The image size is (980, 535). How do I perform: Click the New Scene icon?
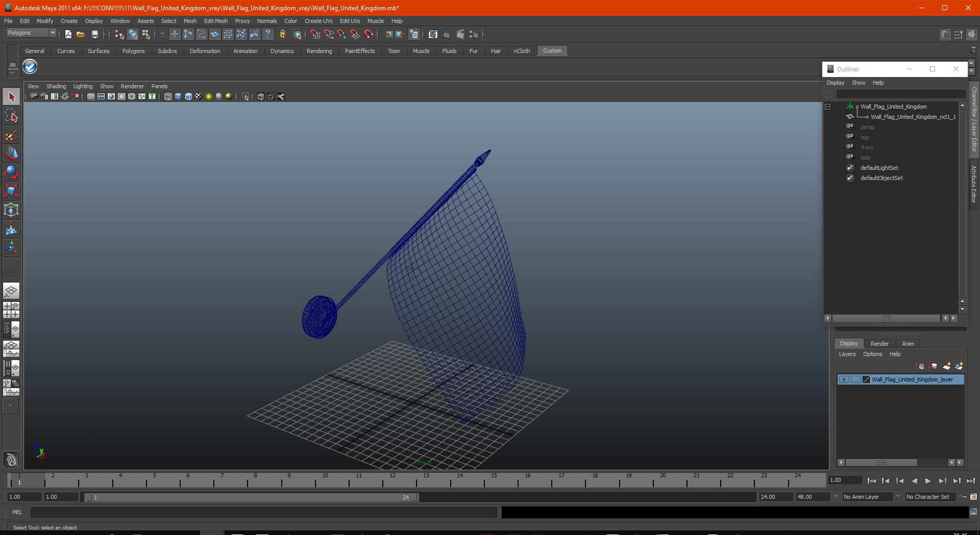(68, 34)
